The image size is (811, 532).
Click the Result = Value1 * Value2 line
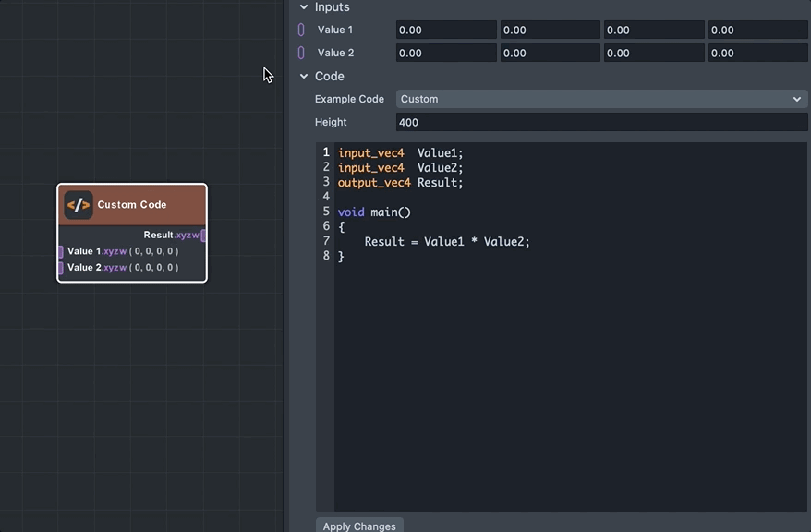[x=446, y=241]
